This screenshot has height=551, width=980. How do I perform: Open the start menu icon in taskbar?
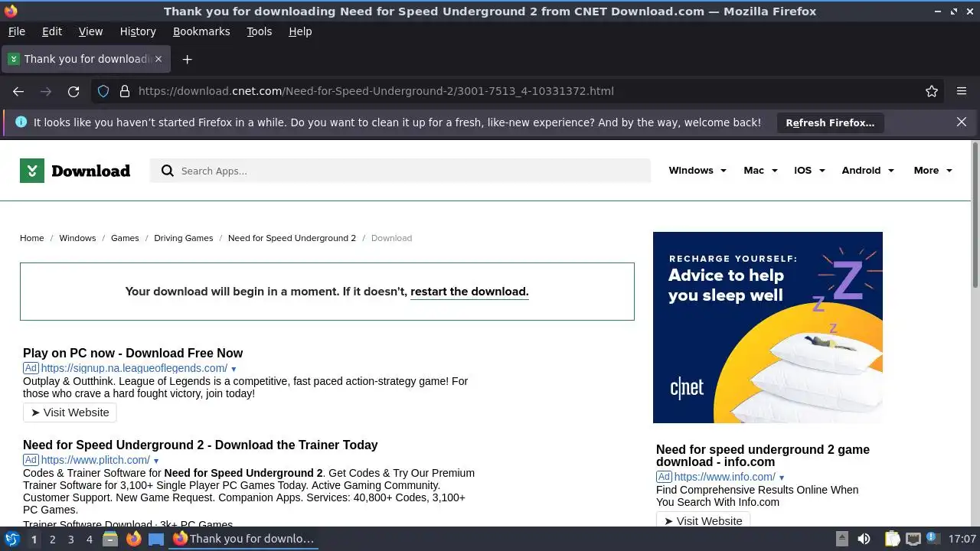(11, 539)
